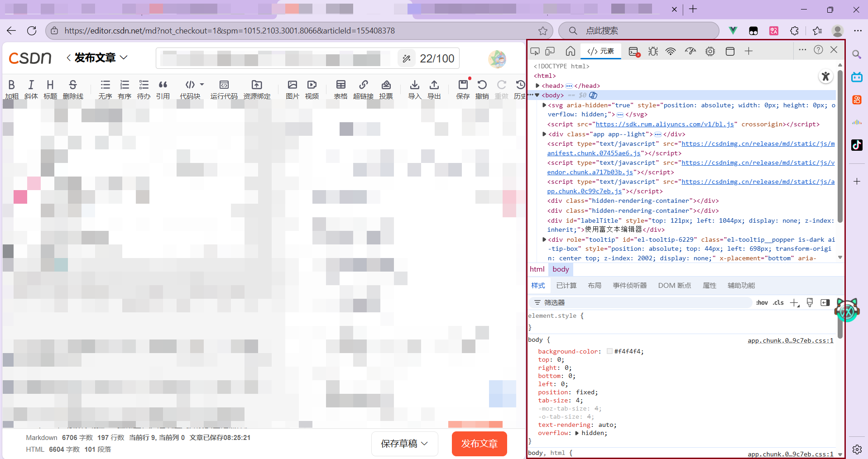This screenshot has width=868, height=459.
Task: Click the AI title assistant wand icon
Action: click(407, 58)
